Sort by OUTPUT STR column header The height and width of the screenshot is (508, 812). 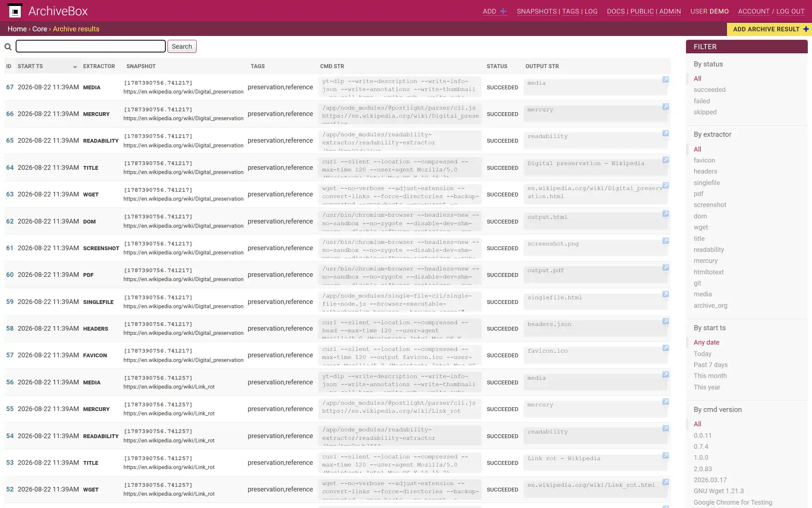pos(542,66)
